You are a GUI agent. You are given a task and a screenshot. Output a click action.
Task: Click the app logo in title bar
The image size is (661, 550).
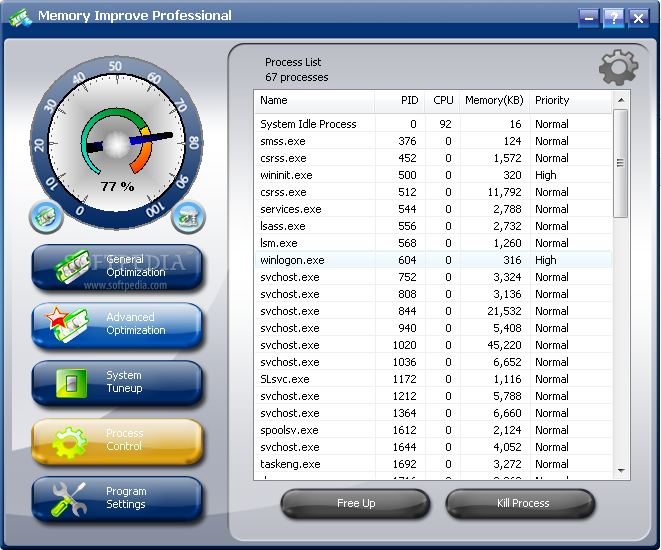pyautogui.click(x=20, y=18)
